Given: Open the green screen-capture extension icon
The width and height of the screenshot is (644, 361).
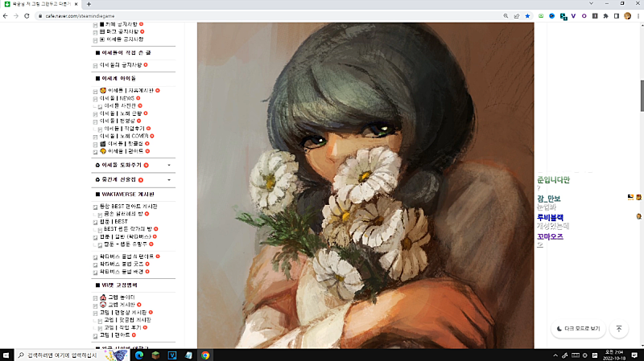Looking at the screenshot, I should pos(541,16).
